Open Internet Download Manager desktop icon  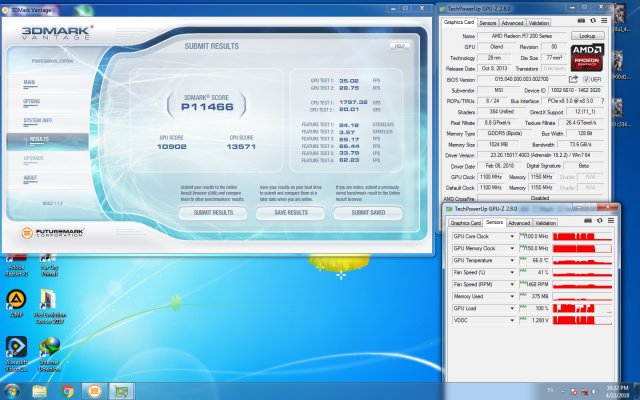tap(49, 347)
